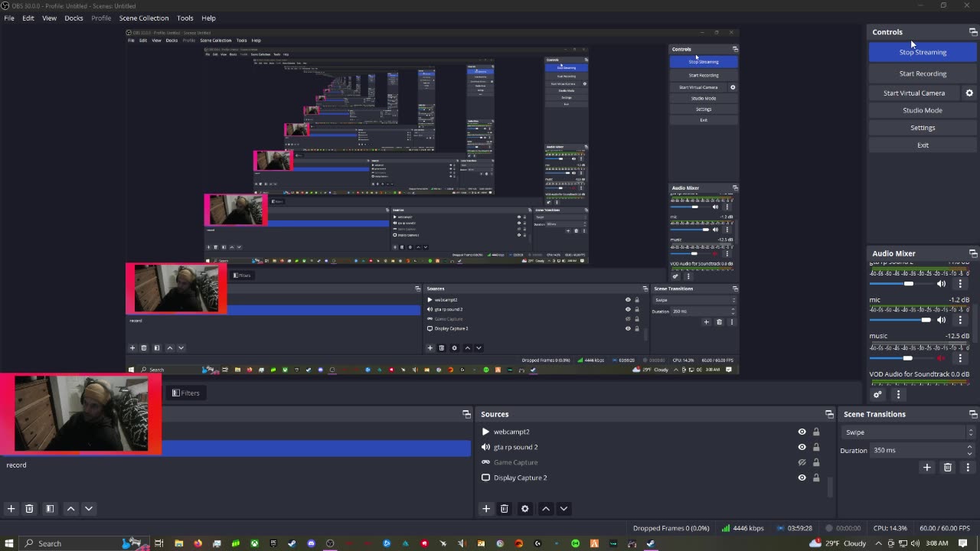Add transition with plus icon

click(x=927, y=468)
